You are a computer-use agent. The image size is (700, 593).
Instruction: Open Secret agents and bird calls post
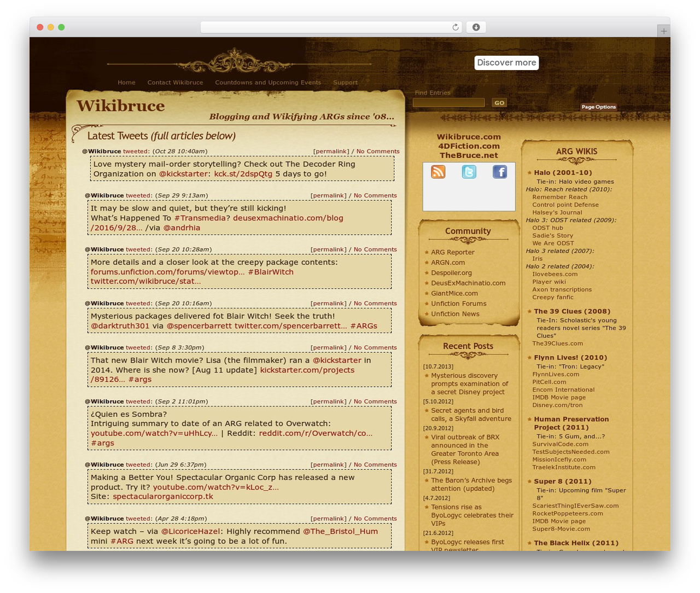click(x=471, y=415)
